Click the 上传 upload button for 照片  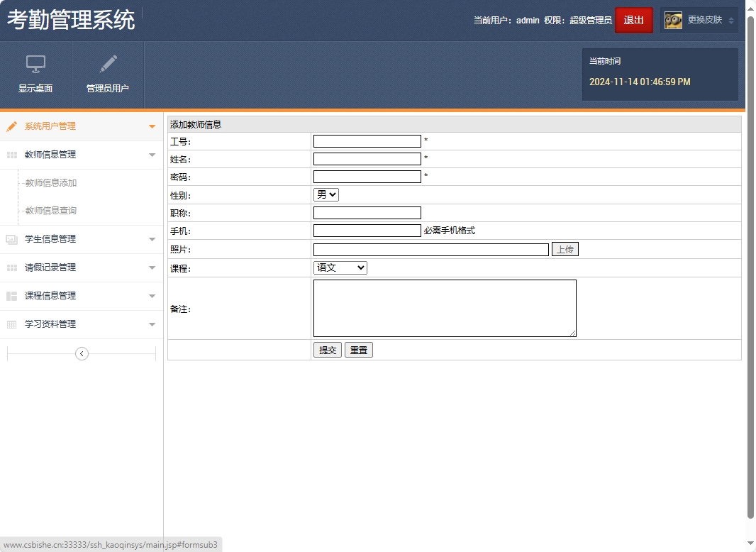coord(565,249)
